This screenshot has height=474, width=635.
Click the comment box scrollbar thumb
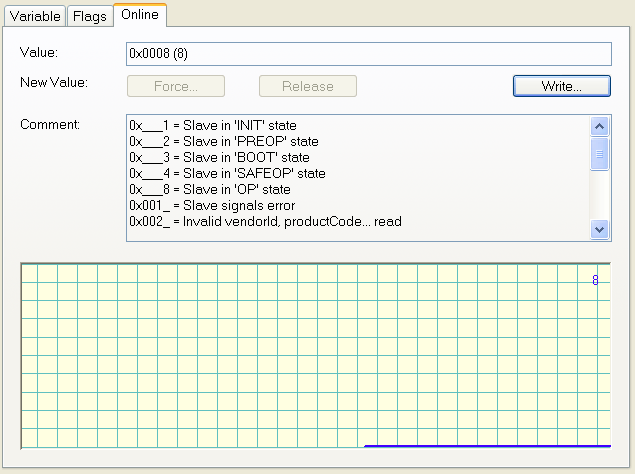pyautogui.click(x=599, y=154)
